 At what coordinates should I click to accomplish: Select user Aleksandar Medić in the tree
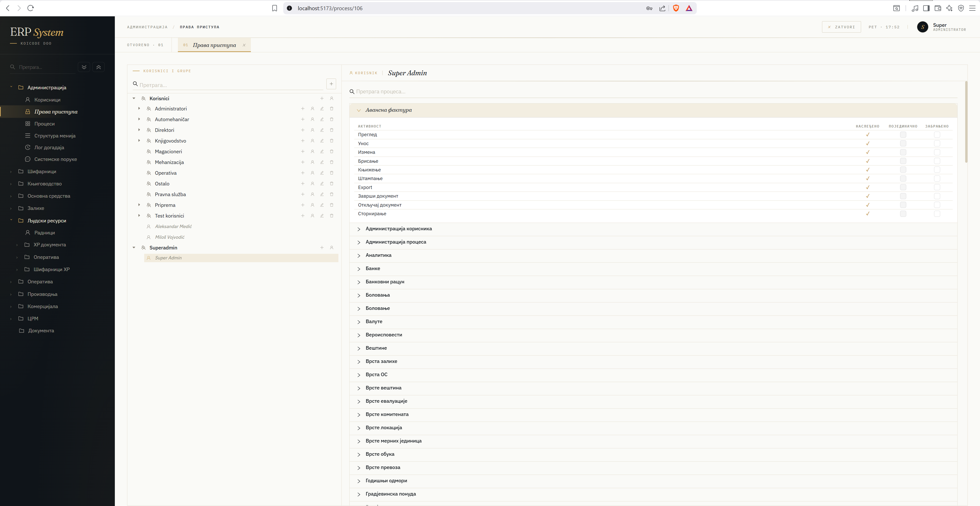(173, 226)
